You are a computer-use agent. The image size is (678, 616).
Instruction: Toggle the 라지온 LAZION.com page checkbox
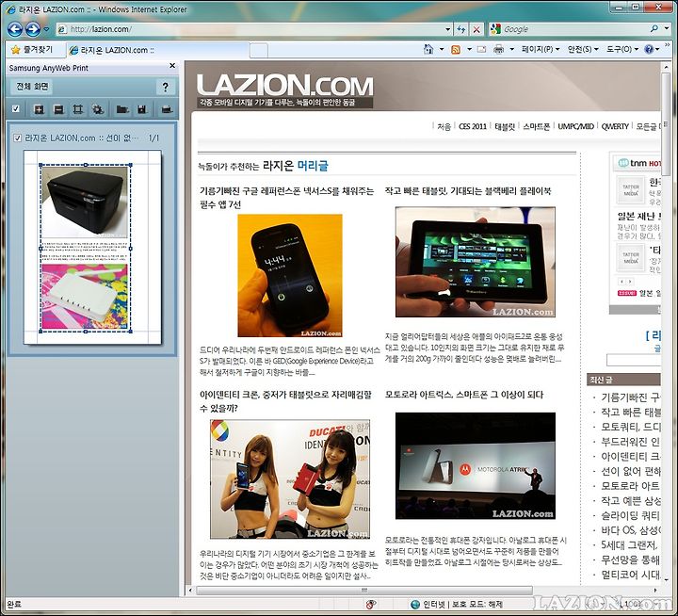tap(17, 138)
